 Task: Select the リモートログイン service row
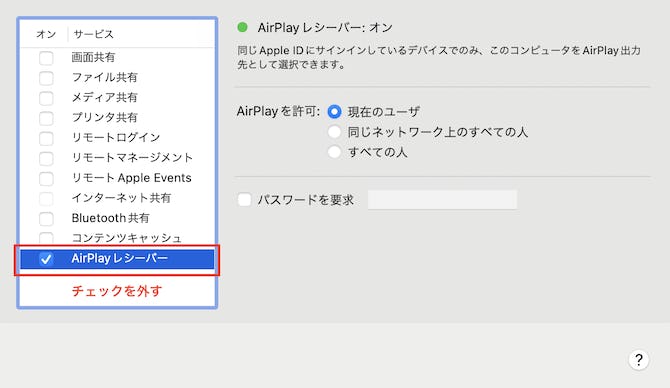click(x=117, y=138)
